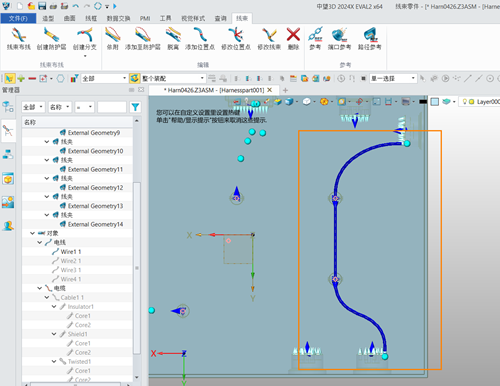Select the 参考 reference tool
The height and width of the screenshot is (386, 500).
[x=315, y=39]
